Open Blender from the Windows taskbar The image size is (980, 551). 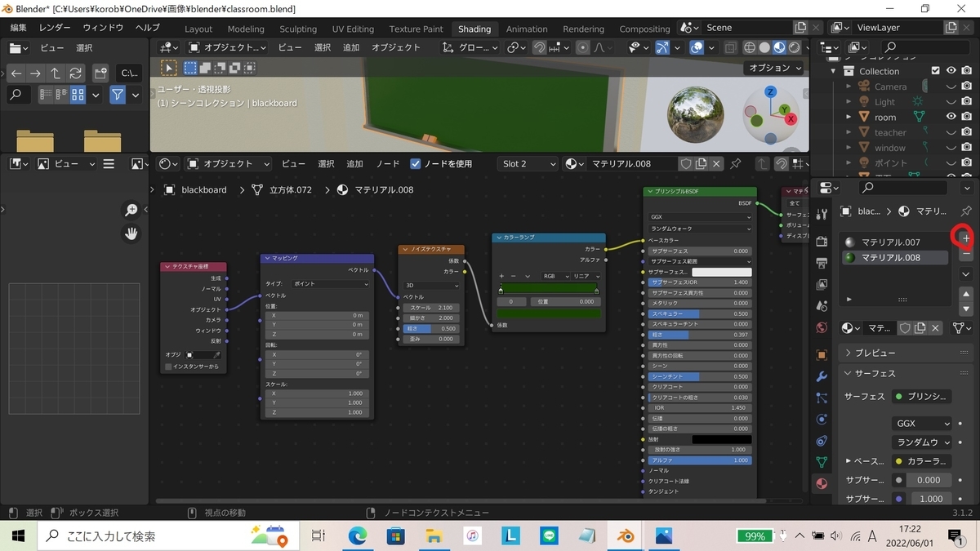pyautogui.click(x=626, y=536)
